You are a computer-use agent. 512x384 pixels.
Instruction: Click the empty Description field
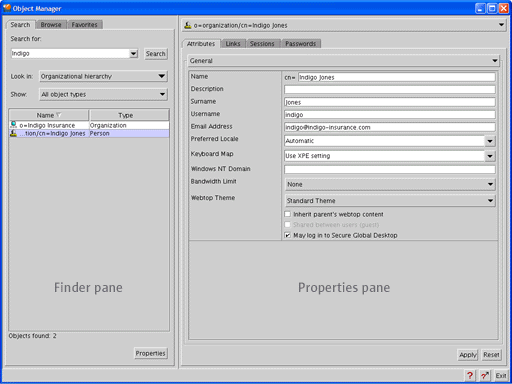tap(390, 89)
